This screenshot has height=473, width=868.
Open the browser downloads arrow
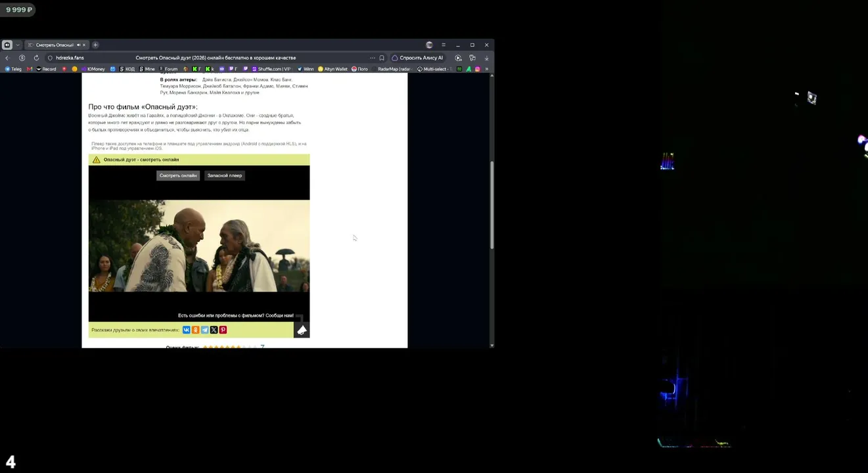pos(486,58)
